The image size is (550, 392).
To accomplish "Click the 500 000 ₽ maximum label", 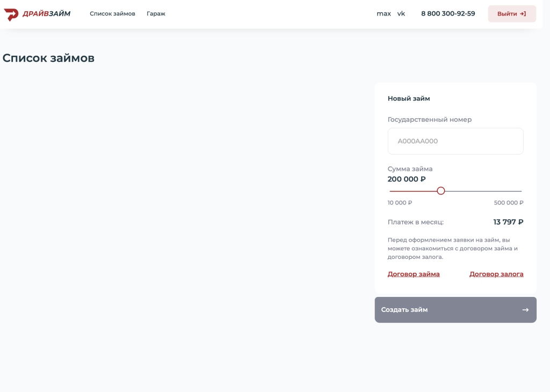I will click(x=508, y=203).
